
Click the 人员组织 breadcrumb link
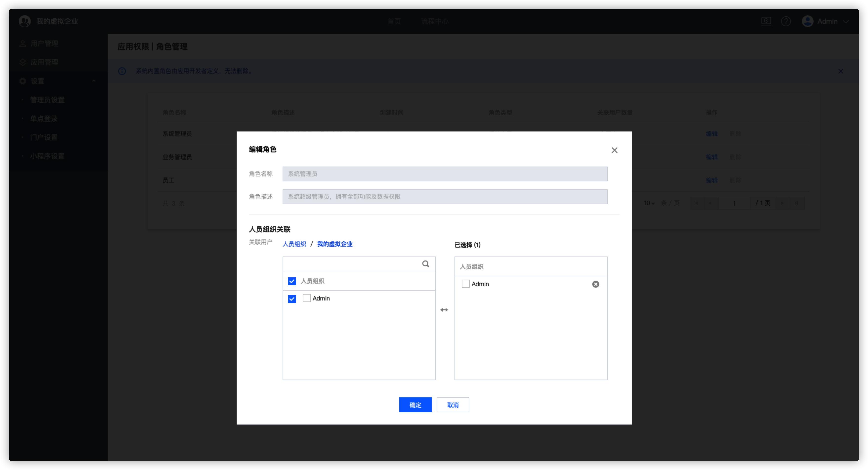(294, 244)
